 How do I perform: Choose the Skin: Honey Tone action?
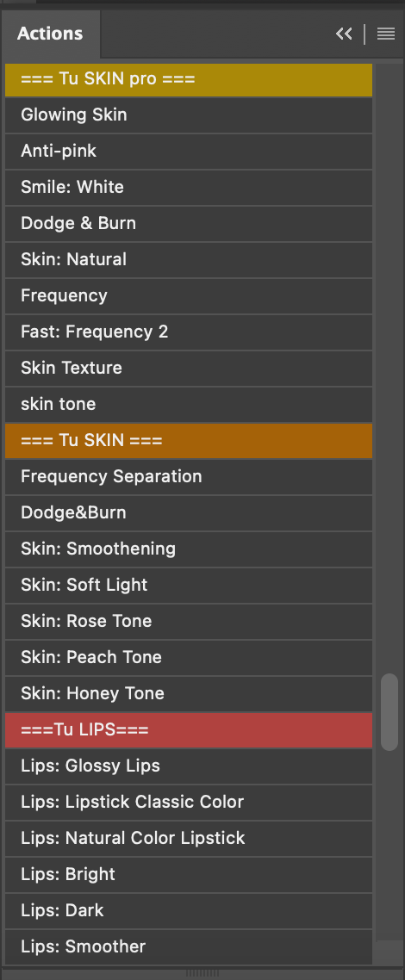tap(189, 694)
